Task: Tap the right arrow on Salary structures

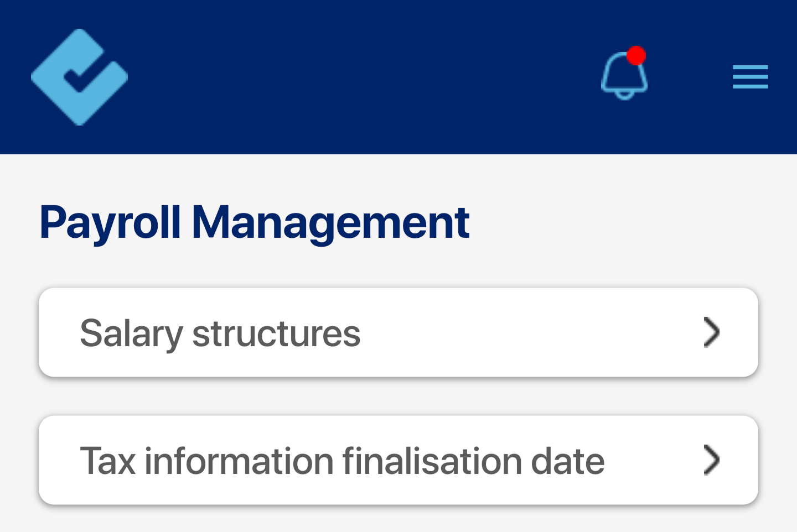Action: point(711,332)
